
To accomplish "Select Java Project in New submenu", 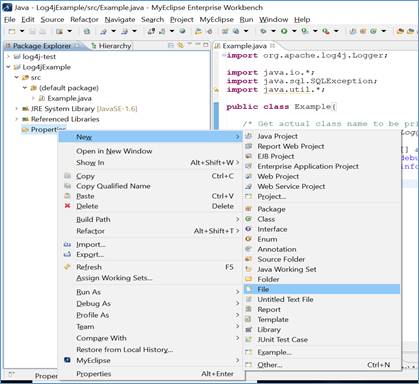I will point(322,136).
